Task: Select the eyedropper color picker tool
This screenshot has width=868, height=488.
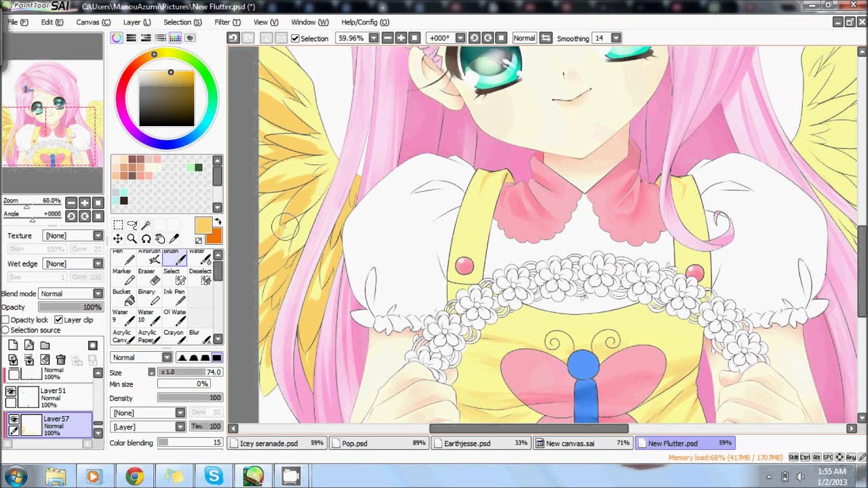Action: [x=174, y=239]
